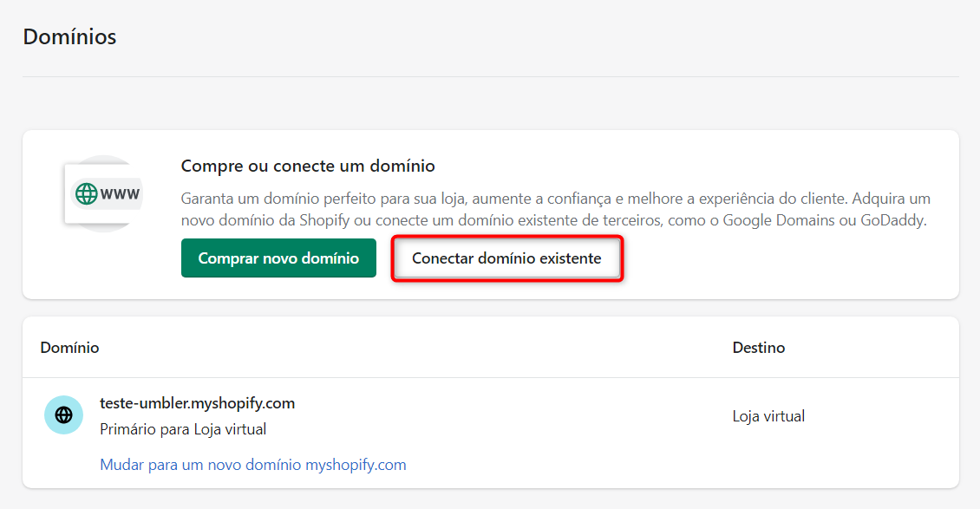The height and width of the screenshot is (509, 980).
Task: Click the Loja virtual destination cell
Action: click(x=768, y=416)
